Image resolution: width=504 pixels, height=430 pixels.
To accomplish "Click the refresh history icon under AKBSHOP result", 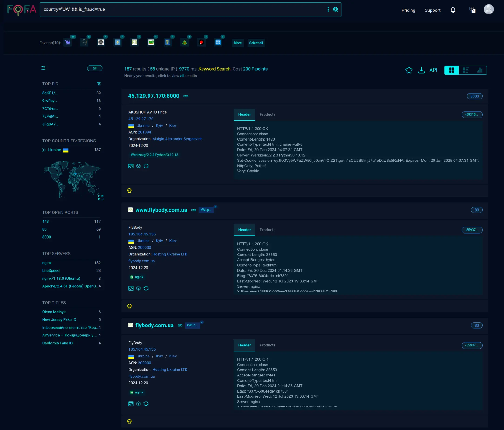I will point(146,166).
